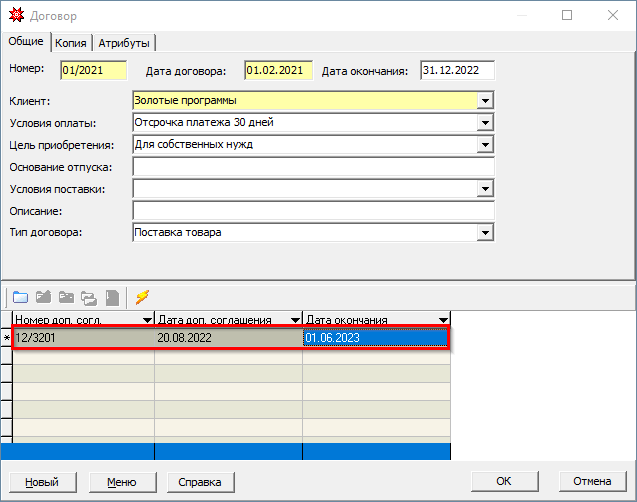Open the Условия оплаты dropdown
Viewport: 637px width, 502px height.
coord(485,123)
